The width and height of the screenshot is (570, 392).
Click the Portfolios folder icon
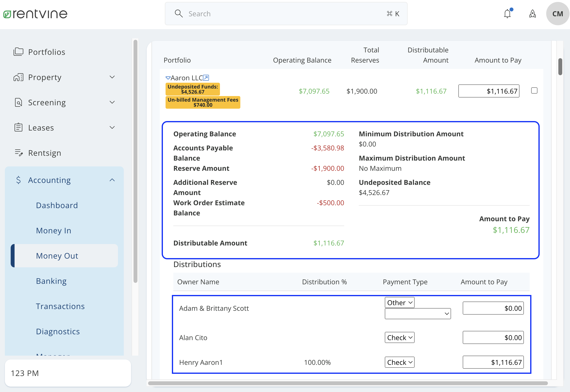(18, 52)
